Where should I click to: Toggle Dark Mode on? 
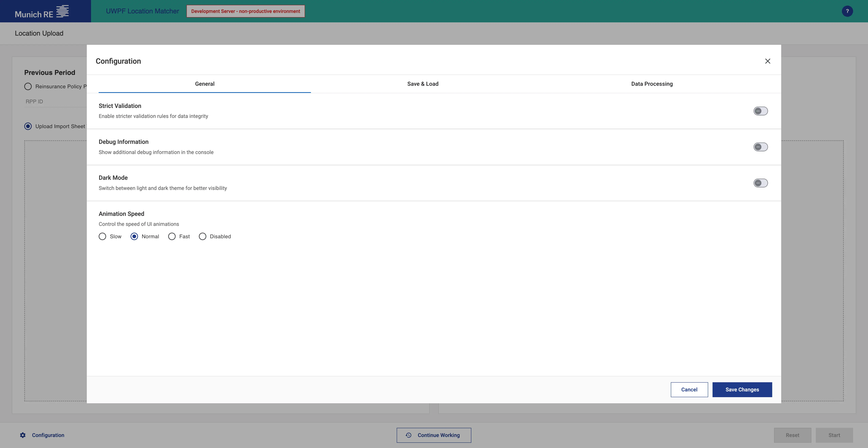761,183
